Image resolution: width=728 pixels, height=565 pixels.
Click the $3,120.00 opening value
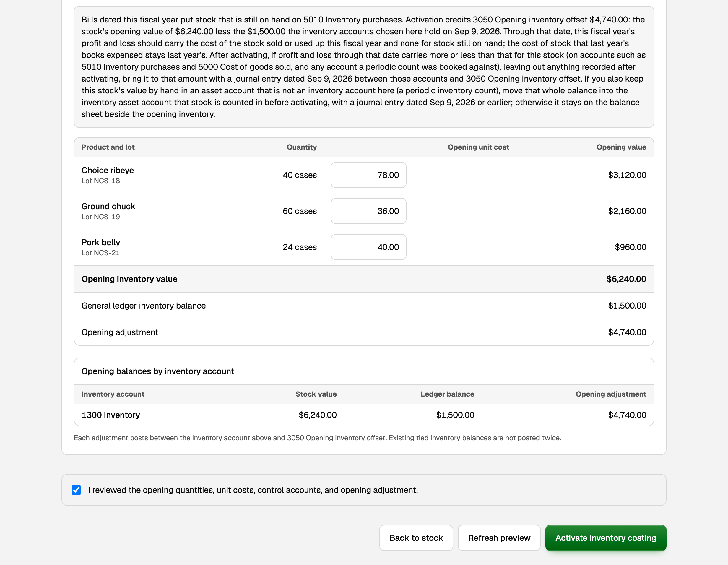[627, 175]
